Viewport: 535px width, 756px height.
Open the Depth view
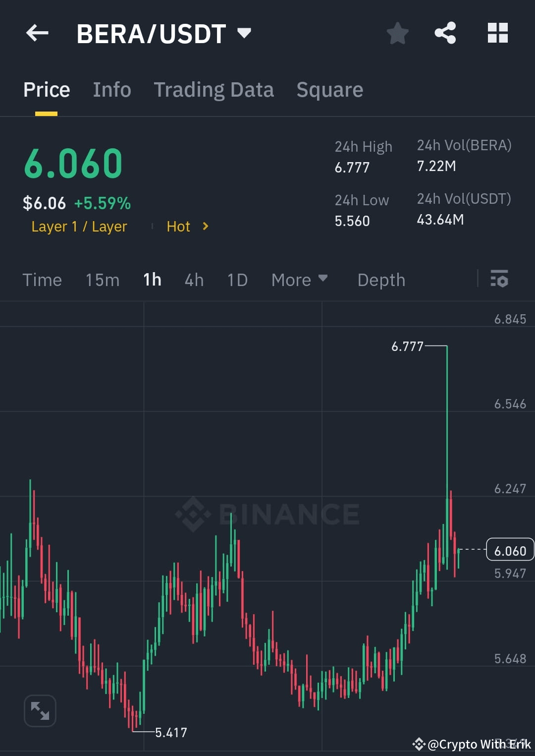pyautogui.click(x=381, y=280)
